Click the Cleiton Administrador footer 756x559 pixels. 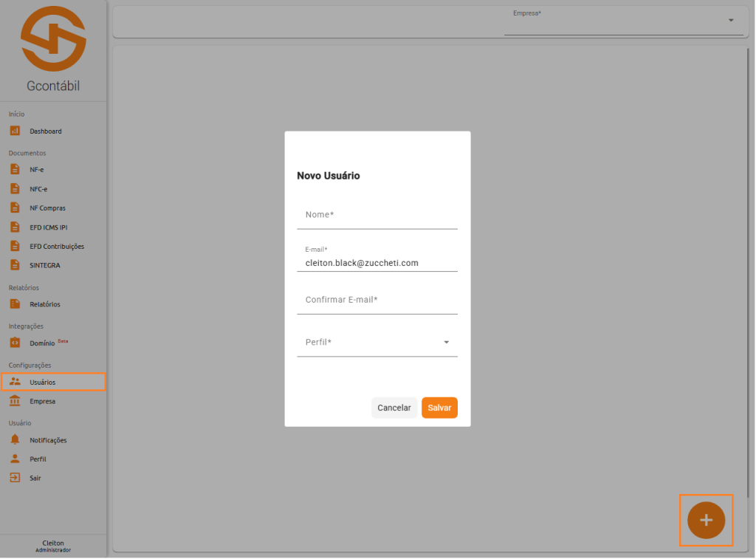[x=53, y=546]
